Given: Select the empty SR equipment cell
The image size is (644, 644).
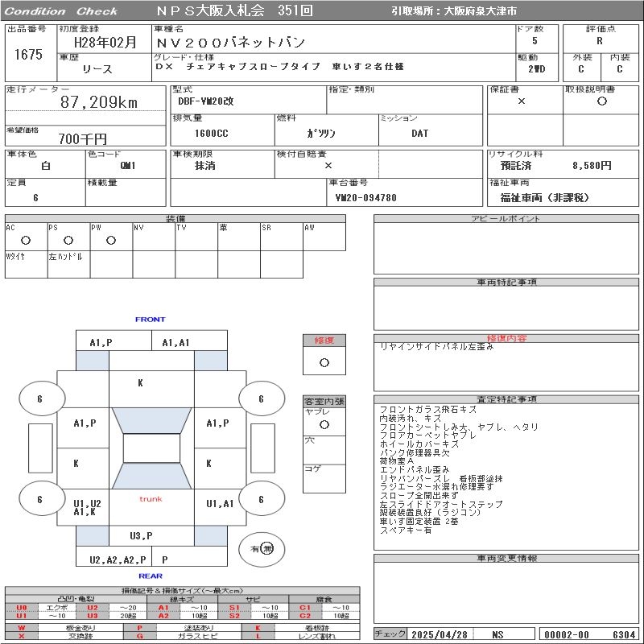Looking at the screenshot, I should 282,237.
